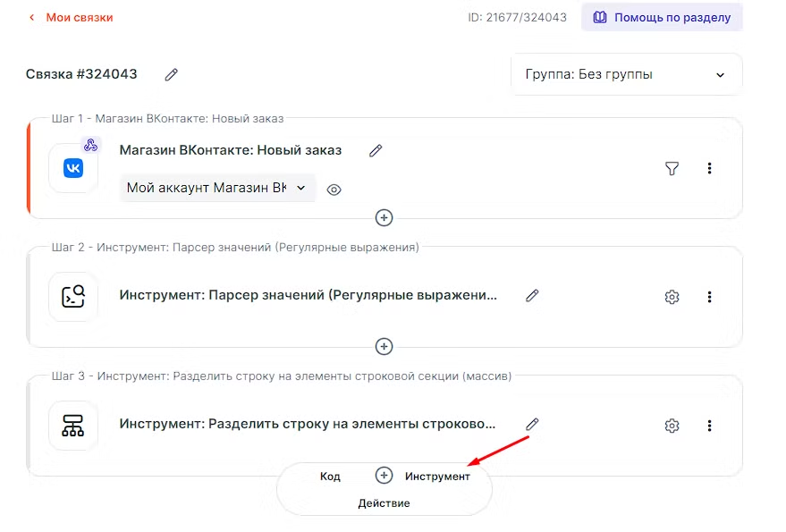Add a step between step 1 and 2
The height and width of the screenshot is (532, 786).
384,217
